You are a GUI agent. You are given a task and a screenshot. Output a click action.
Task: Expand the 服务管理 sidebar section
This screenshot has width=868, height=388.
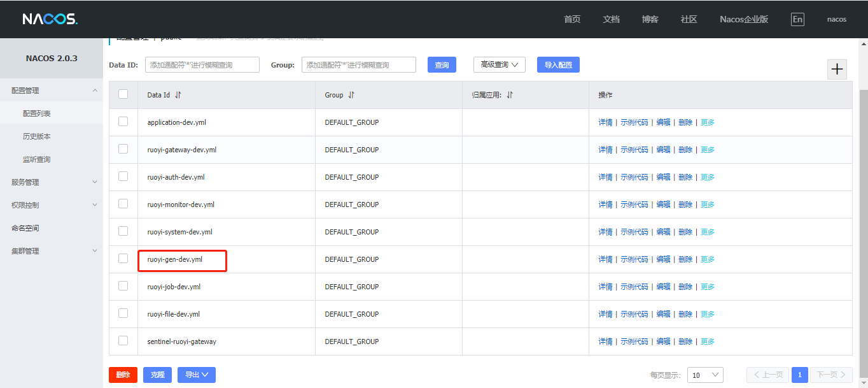pos(51,182)
